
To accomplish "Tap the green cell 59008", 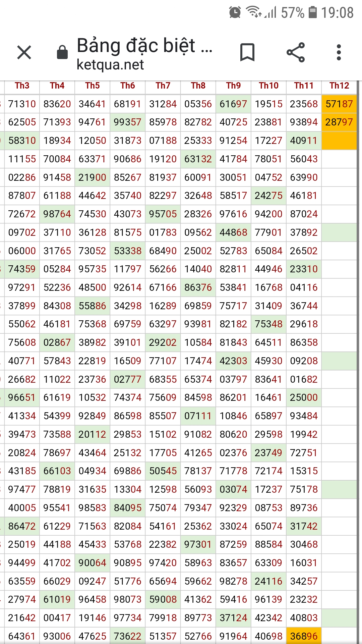I will tap(163, 599).
